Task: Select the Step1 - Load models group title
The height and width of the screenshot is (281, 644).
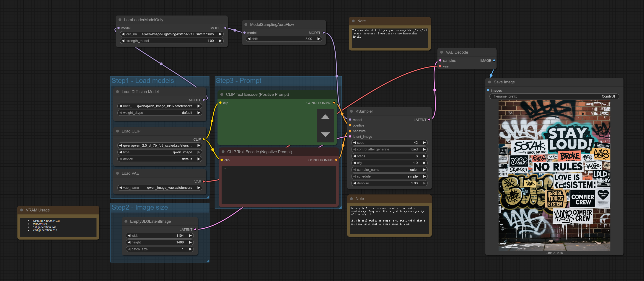Action: click(x=143, y=80)
